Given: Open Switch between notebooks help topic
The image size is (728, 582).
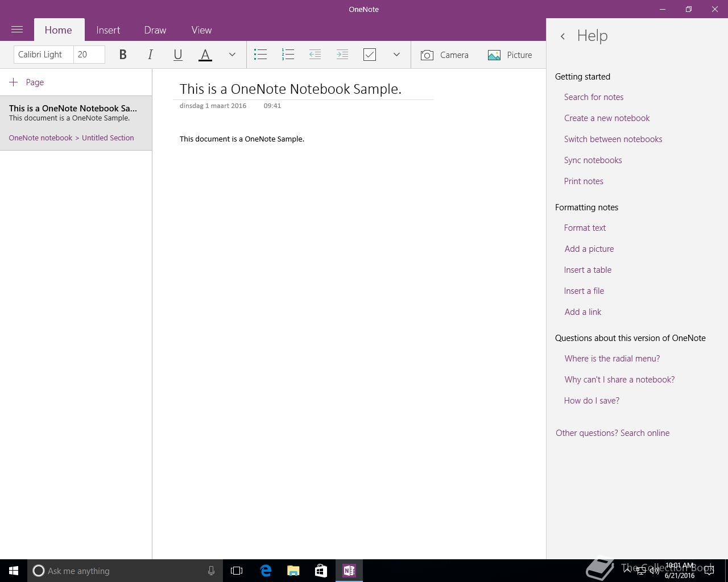Looking at the screenshot, I should coord(613,139).
